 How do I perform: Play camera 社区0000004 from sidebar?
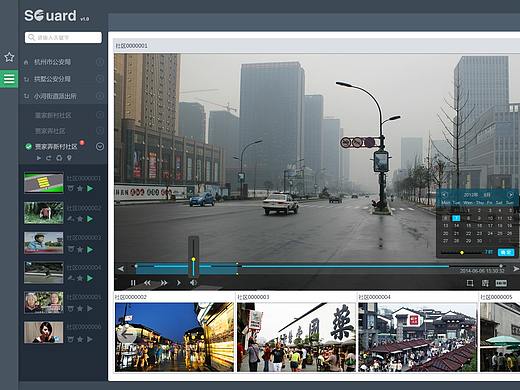[x=90, y=278]
